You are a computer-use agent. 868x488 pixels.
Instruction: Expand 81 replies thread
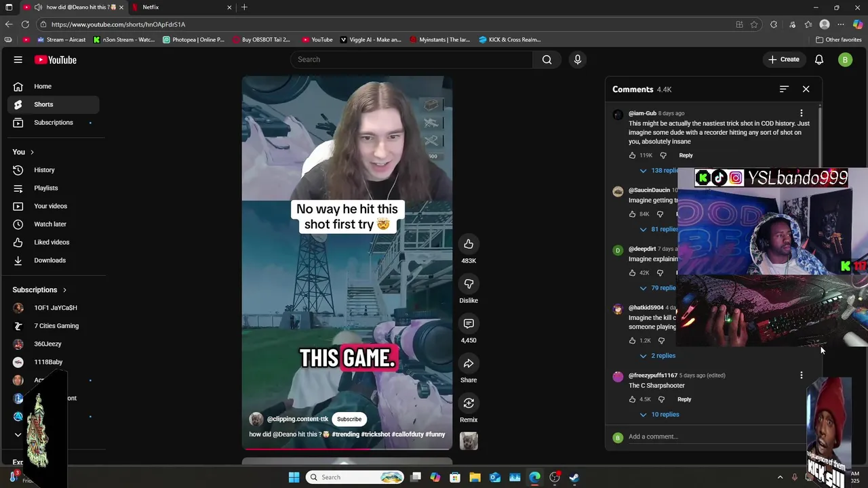(658, 229)
